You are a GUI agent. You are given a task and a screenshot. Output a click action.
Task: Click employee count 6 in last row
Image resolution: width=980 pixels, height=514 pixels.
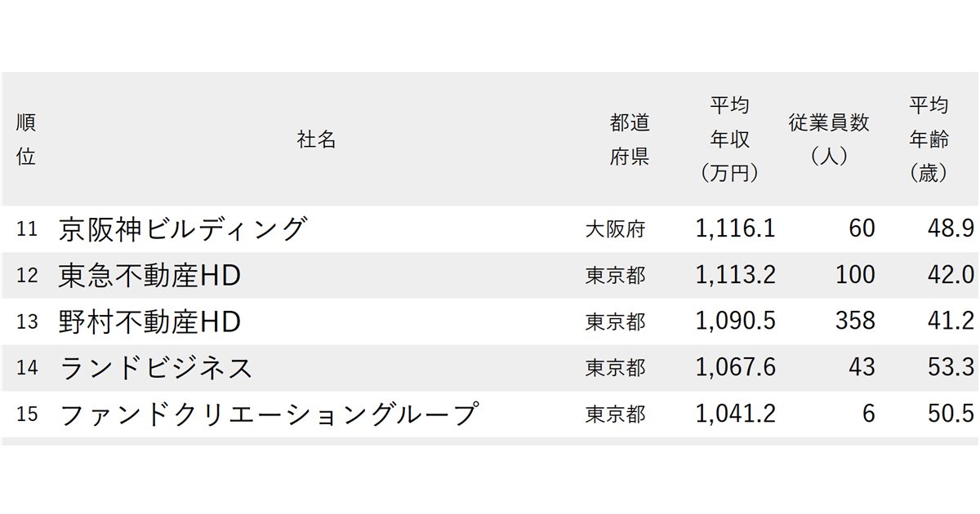[x=868, y=414]
